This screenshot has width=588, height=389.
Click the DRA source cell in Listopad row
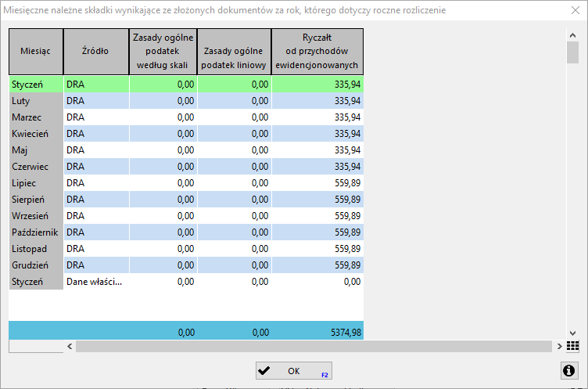tap(96, 249)
